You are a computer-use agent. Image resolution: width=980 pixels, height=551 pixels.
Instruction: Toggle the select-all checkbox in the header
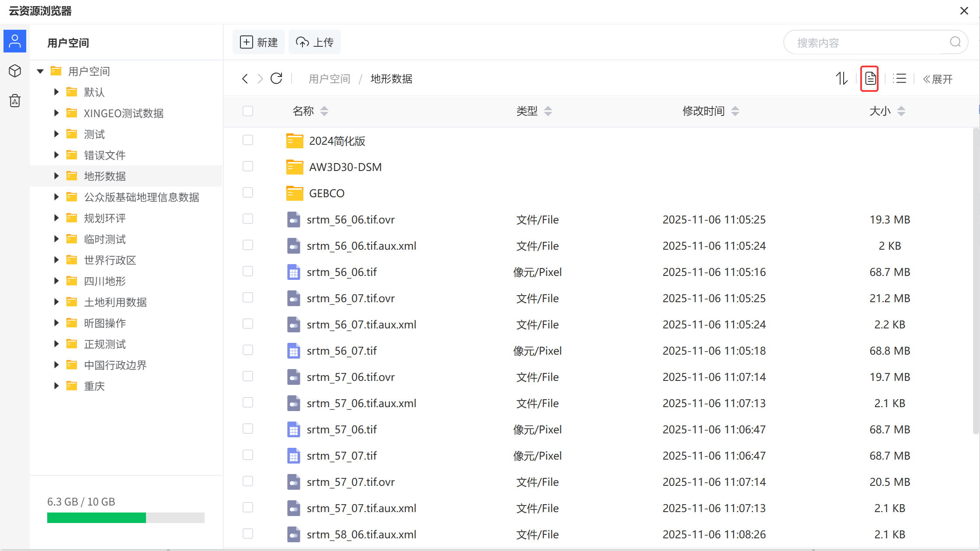248,111
